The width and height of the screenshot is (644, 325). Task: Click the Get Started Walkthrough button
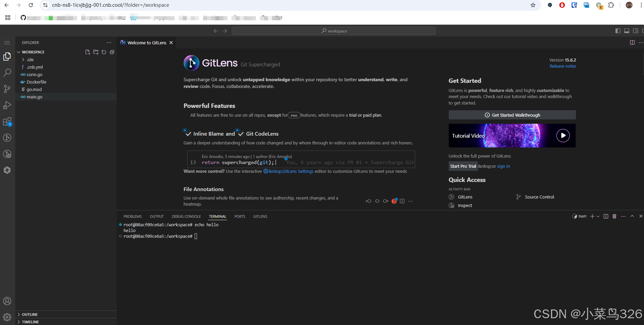pos(512,115)
